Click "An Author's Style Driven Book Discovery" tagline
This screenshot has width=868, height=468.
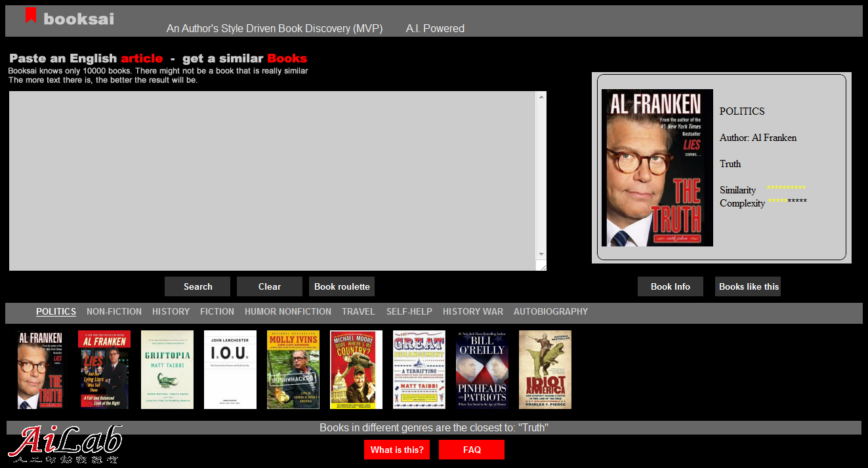(274, 28)
